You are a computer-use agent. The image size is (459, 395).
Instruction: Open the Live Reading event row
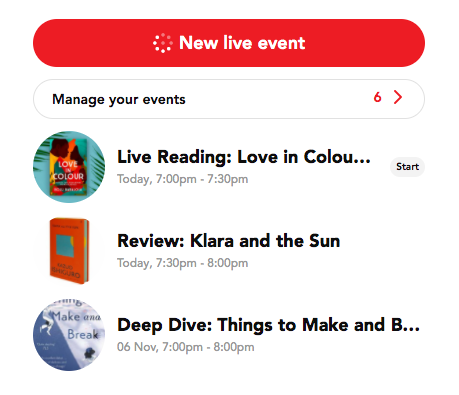coord(229,167)
